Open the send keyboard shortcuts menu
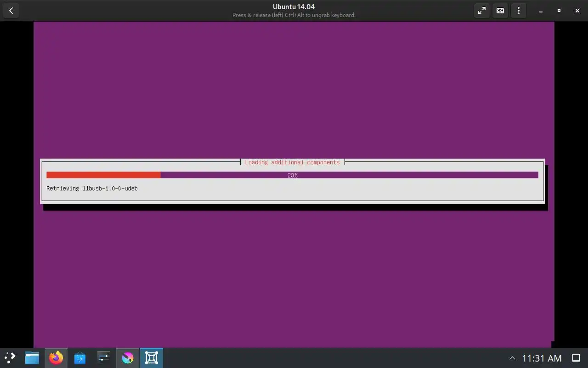 [x=500, y=11]
